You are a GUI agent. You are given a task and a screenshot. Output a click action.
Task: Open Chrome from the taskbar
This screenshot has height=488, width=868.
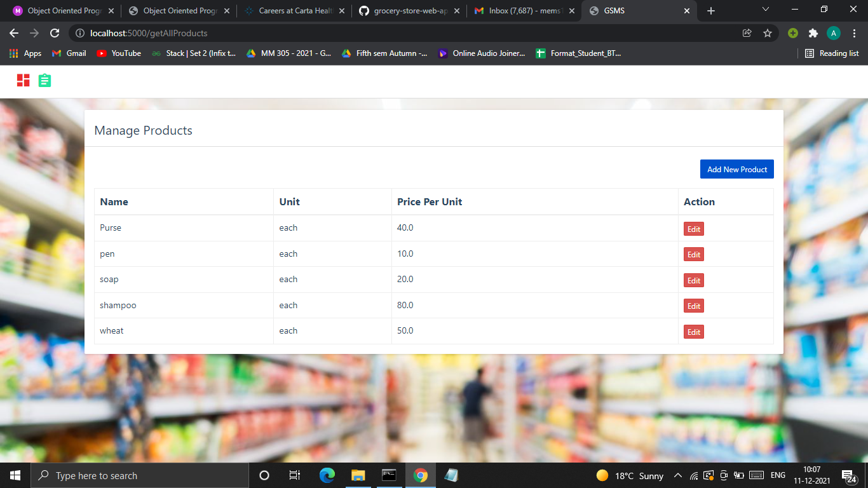click(x=419, y=475)
